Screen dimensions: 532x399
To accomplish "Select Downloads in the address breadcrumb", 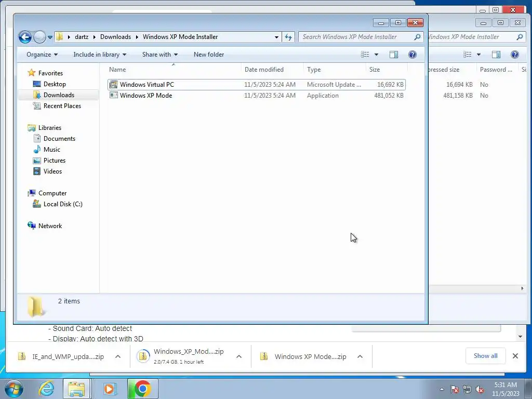I will [x=115, y=37].
